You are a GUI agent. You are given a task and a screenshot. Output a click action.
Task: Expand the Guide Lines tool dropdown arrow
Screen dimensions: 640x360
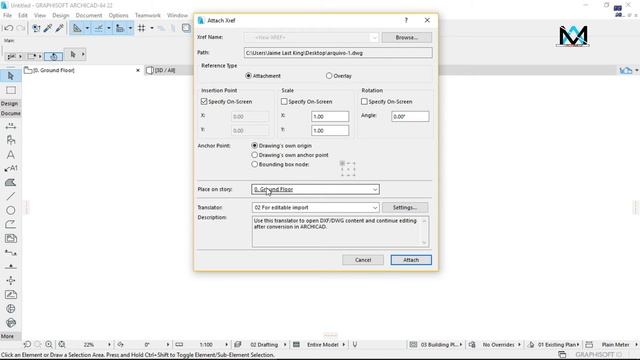[87, 28]
